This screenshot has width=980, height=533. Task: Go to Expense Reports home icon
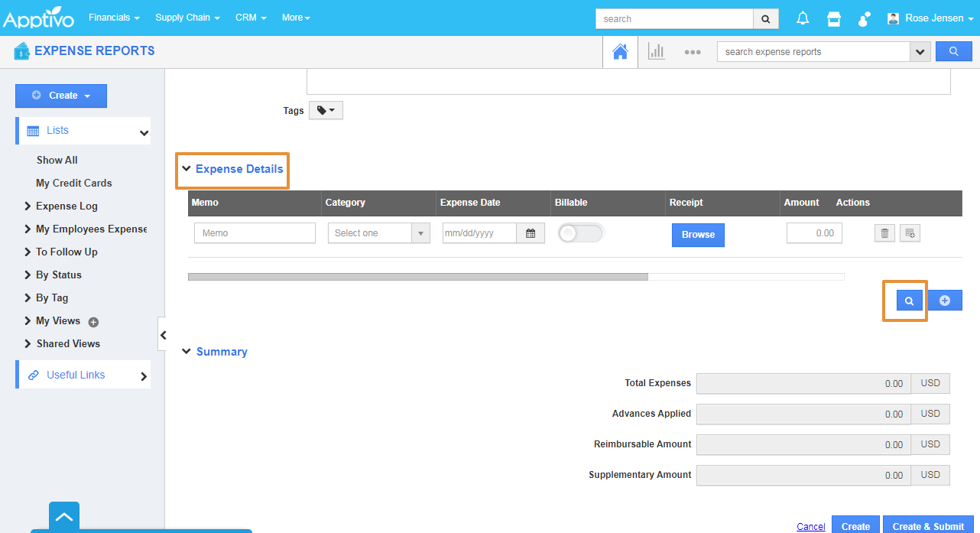coord(620,52)
